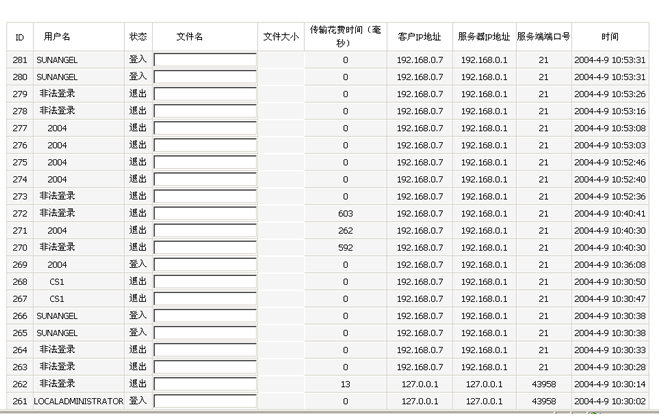Click the file name field in row 261
Screen dimensions: 659x416
(x=205, y=401)
